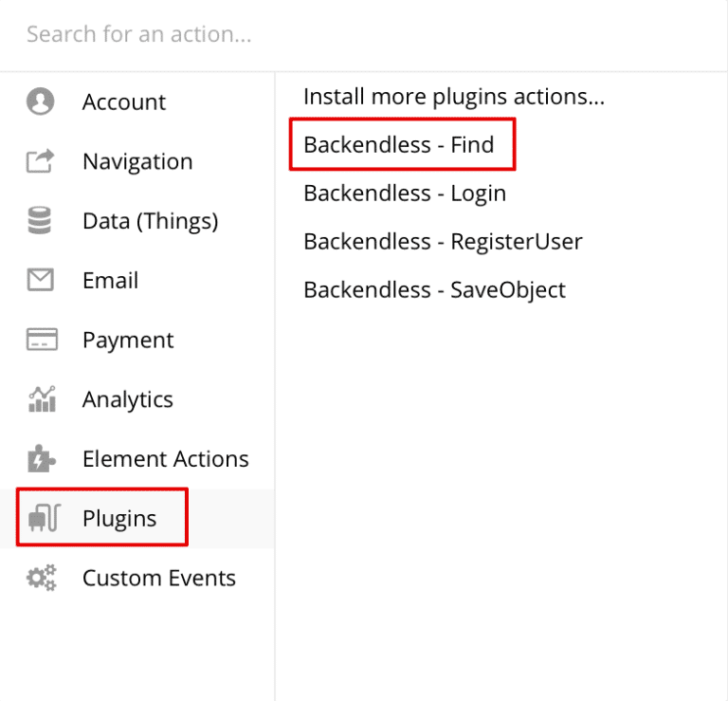Image resolution: width=728 pixels, height=701 pixels.
Task: Click the Data database cylinder icon
Action: tap(40, 220)
